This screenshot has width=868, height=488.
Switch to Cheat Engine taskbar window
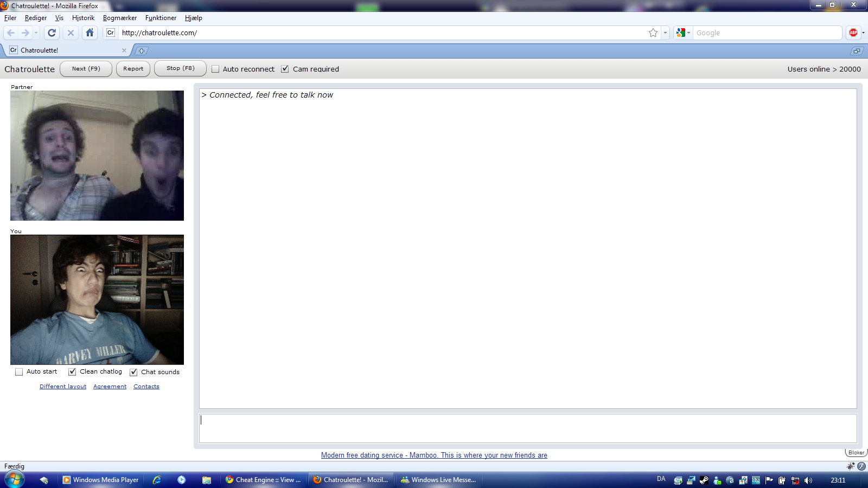pos(264,480)
